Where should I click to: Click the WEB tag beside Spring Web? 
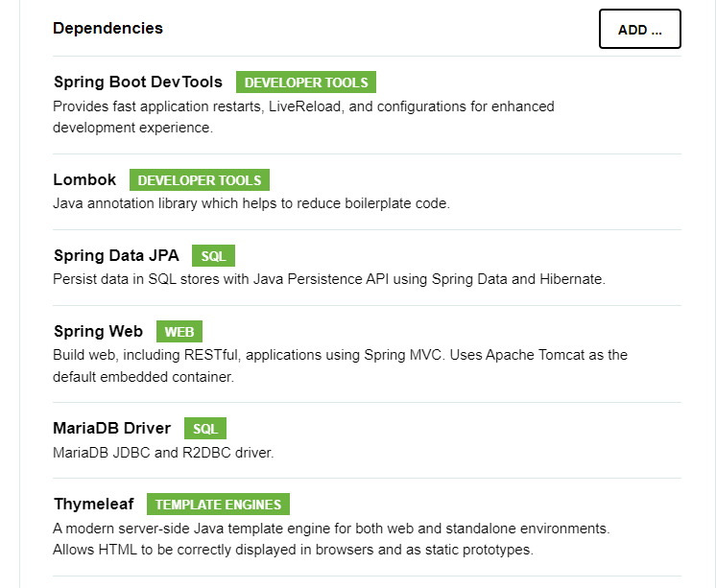point(179,333)
